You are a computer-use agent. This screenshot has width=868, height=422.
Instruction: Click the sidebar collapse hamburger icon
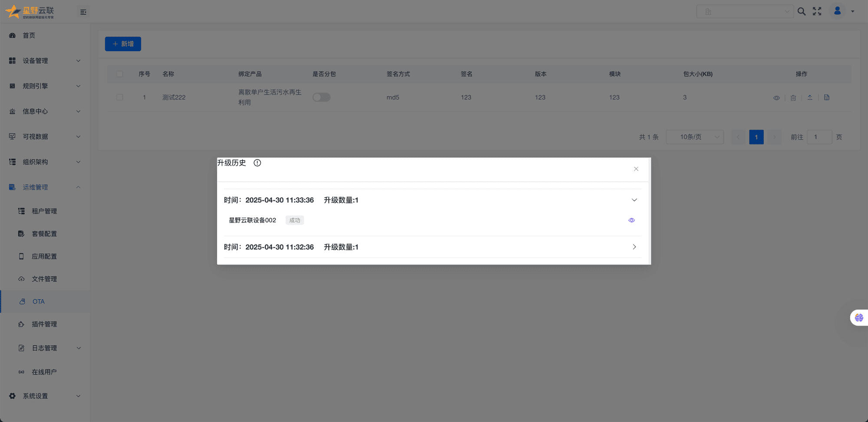pyautogui.click(x=83, y=12)
